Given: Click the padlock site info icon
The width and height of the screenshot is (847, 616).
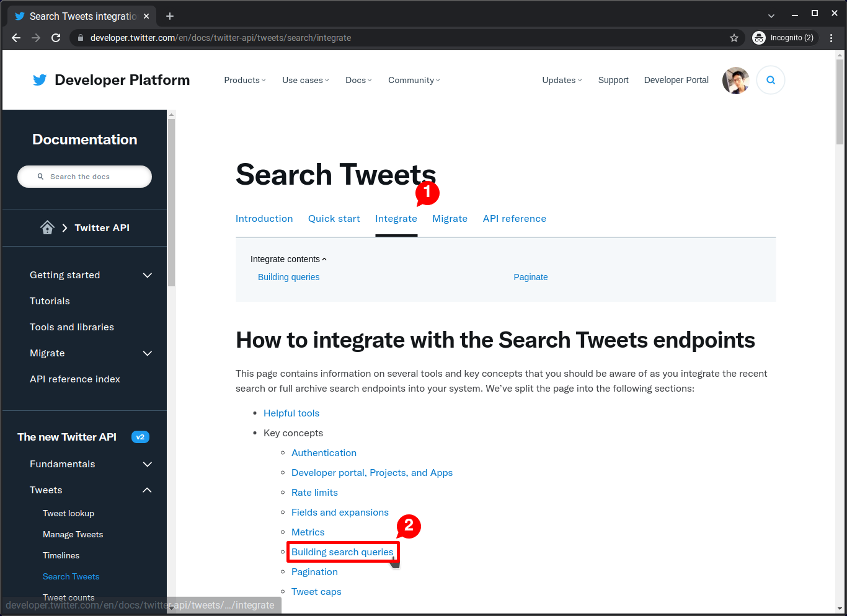Looking at the screenshot, I should [x=81, y=38].
